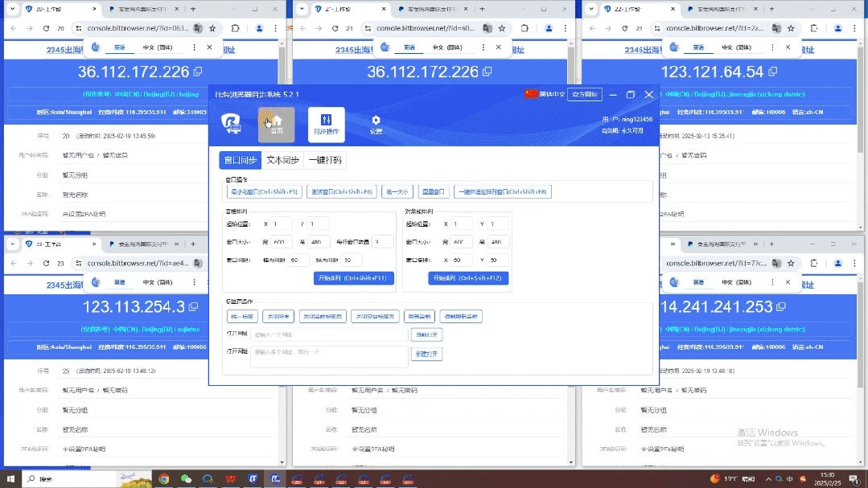This screenshot has height=488, width=868.
Task: Reload the page in 22-工作台 window
Action: point(624,28)
